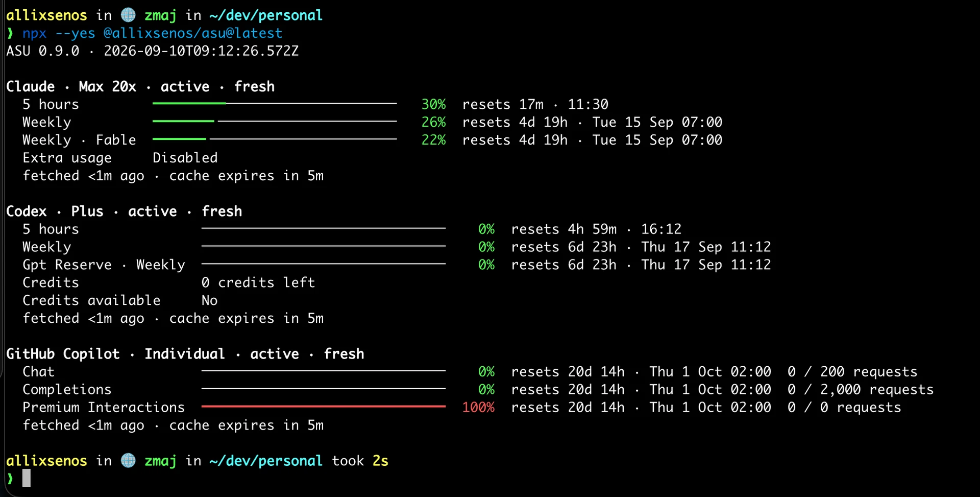Click the red '100%' value
The height and width of the screenshot is (497, 980).
(x=478, y=407)
